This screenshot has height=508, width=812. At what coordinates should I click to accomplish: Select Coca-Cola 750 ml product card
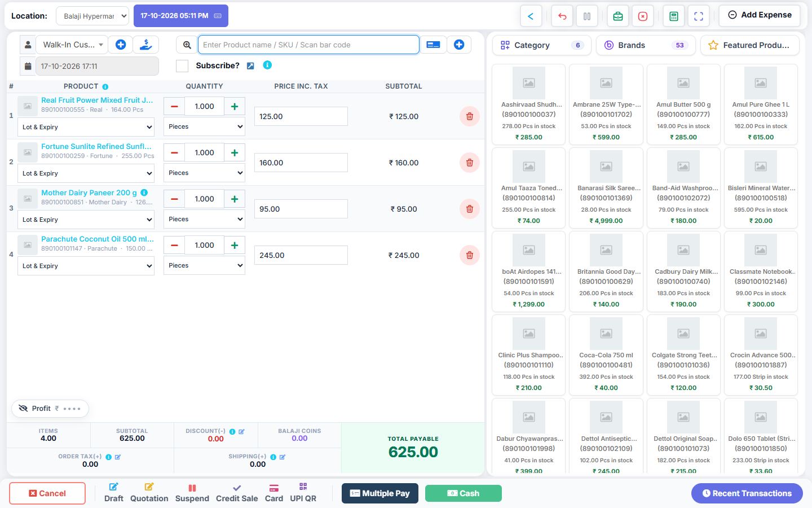tap(606, 354)
